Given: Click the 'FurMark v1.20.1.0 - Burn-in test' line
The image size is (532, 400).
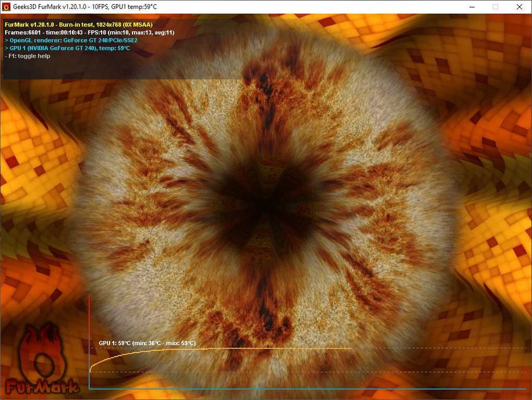Looking at the screenshot, I should point(79,25).
